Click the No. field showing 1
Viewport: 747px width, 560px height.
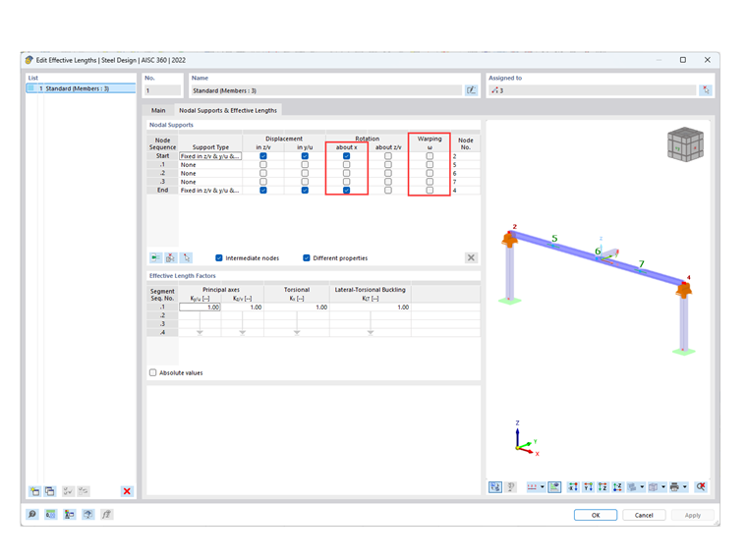pos(163,90)
